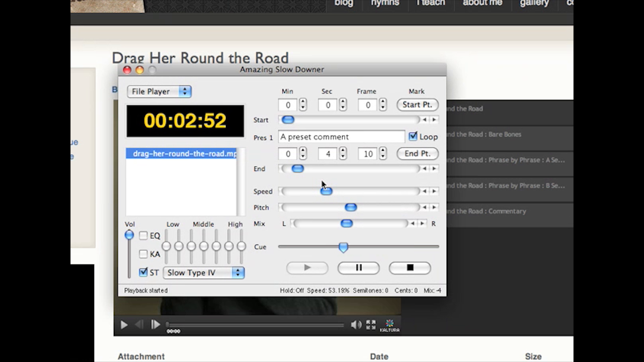Image resolution: width=644 pixels, height=362 pixels.
Task: Open the gallery nav menu item
Action: [534, 3]
